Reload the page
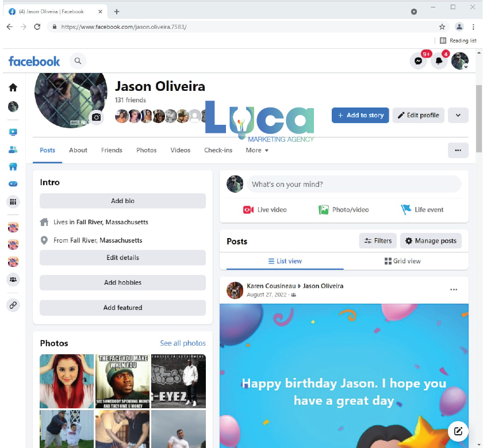Viewport: 483px width, 448px height. coord(37,27)
